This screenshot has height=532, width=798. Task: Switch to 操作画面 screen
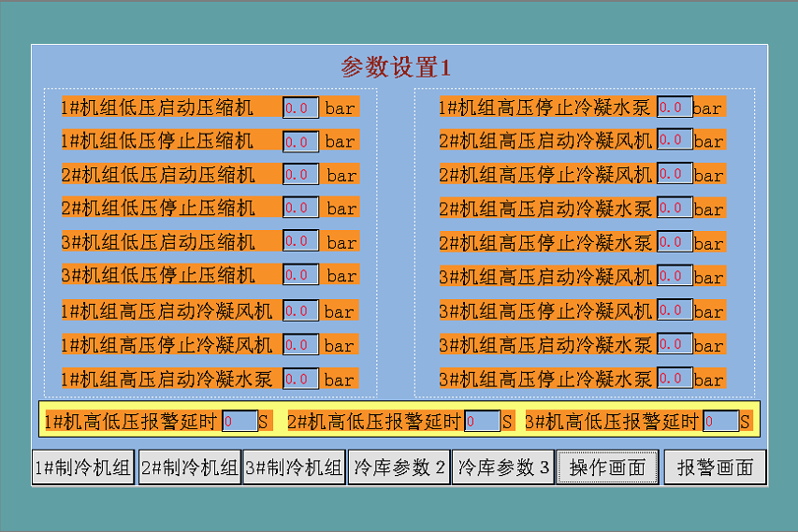point(608,467)
